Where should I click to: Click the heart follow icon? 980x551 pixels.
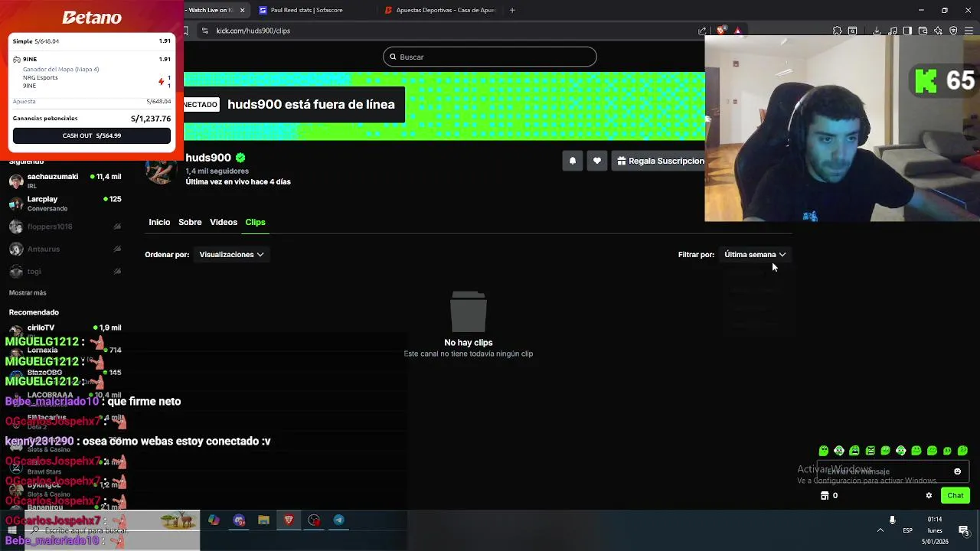[597, 161]
